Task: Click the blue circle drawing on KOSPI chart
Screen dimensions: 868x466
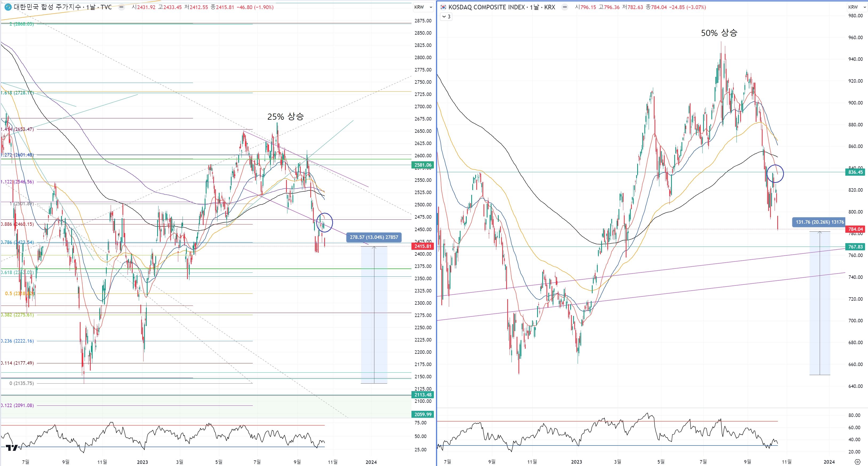Action: (324, 223)
